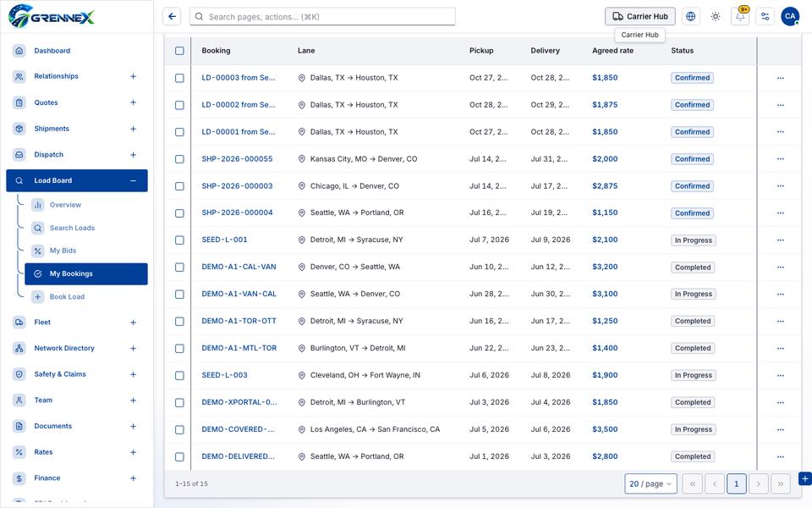
Task: Open the 20 / page dropdown
Action: [x=650, y=483]
